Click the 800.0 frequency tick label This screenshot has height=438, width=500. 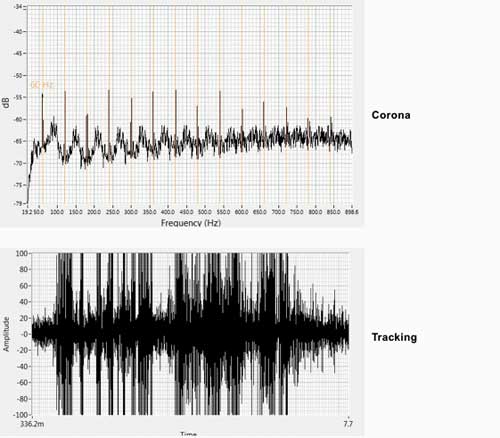pyautogui.click(x=315, y=212)
